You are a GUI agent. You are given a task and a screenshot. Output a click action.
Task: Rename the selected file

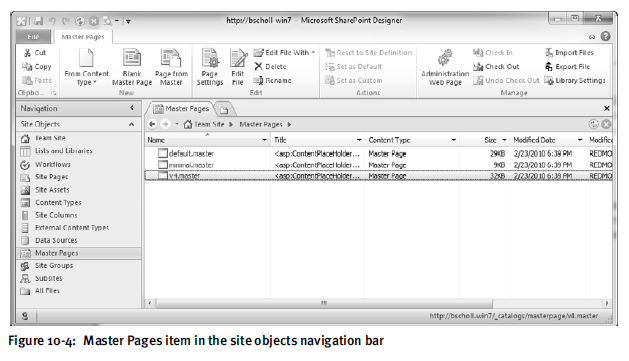click(272, 80)
